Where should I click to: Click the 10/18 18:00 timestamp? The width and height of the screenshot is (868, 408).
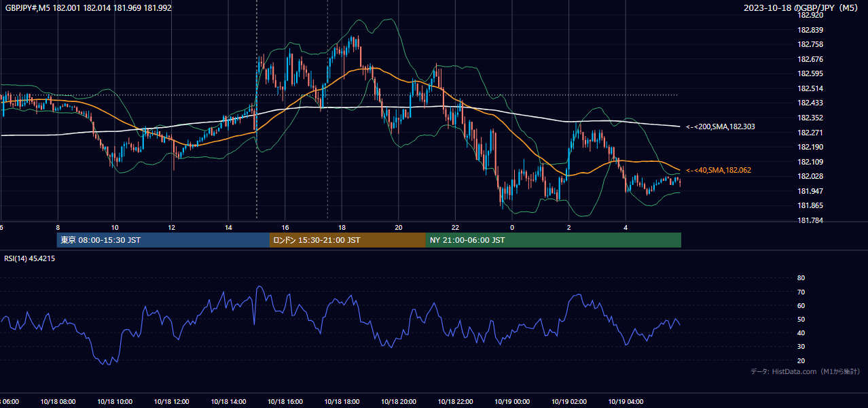(x=342, y=402)
